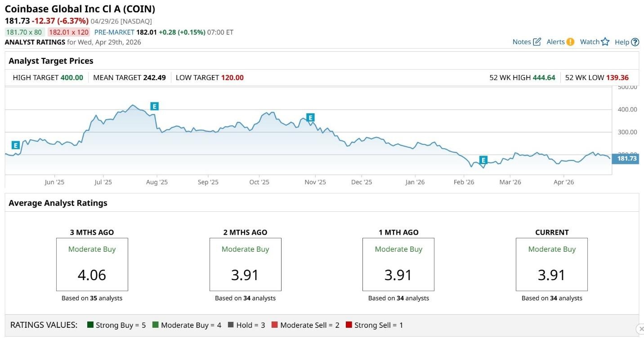Click the red ask box 182.01 x 120
Image resolution: width=644 pixels, height=339 pixels.
[69, 32]
